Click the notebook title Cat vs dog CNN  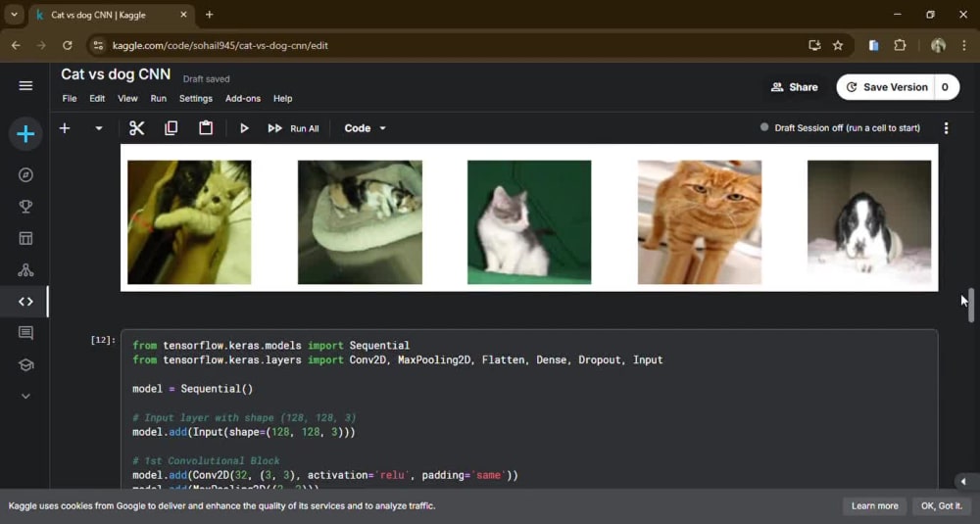pos(116,74)
